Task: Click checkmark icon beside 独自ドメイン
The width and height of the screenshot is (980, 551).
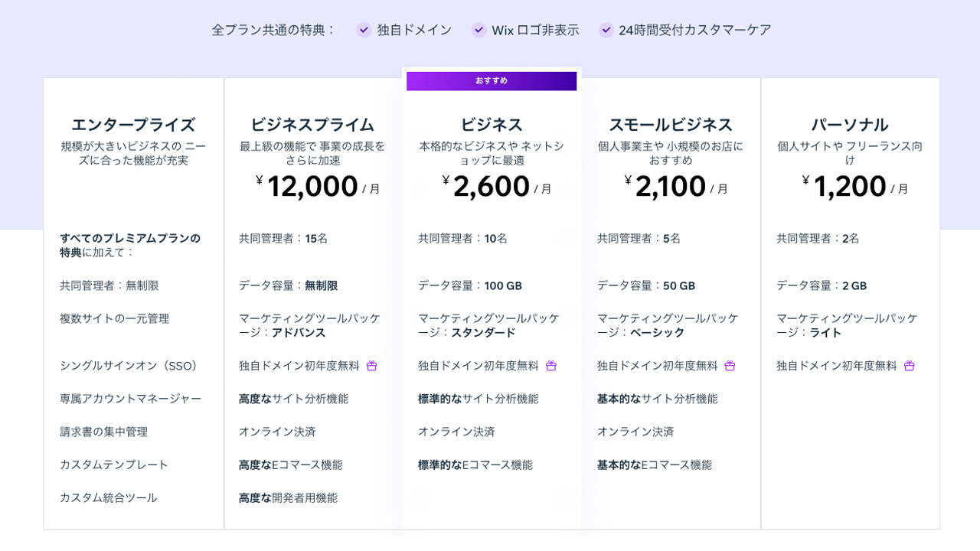Action: coord(364,30)
